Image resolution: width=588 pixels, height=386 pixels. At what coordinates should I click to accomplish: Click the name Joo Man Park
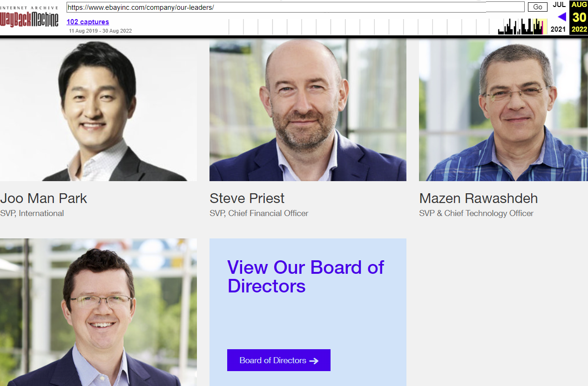tap(44, 198)
